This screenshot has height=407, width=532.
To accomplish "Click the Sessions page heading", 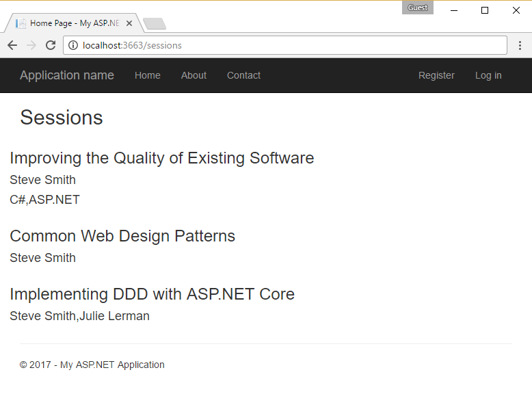I will [62, 118].
